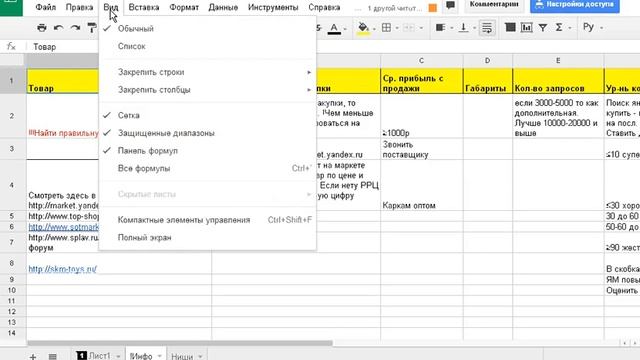Open the text color tool

pyautogui.click(x=334, y=28)
